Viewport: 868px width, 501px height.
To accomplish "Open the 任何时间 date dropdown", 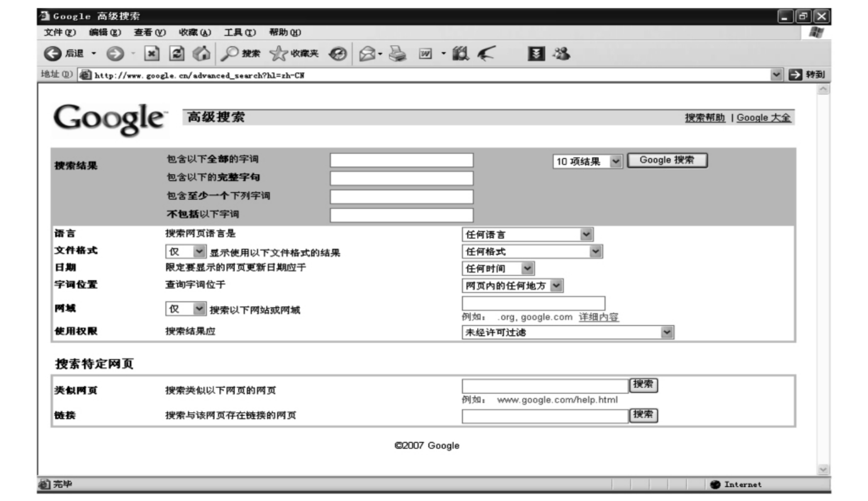I will tap(498, 269).
